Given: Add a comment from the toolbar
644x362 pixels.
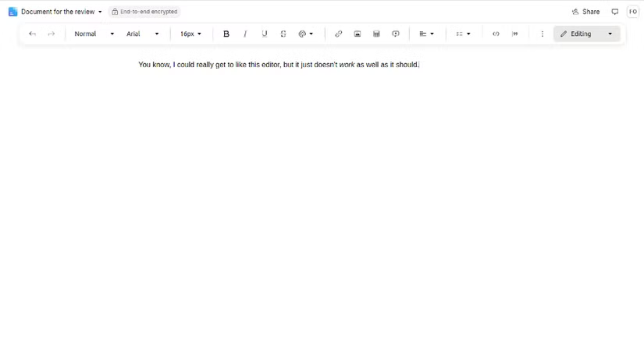Looking at the screenshot, I should click(x=395, y=34).
